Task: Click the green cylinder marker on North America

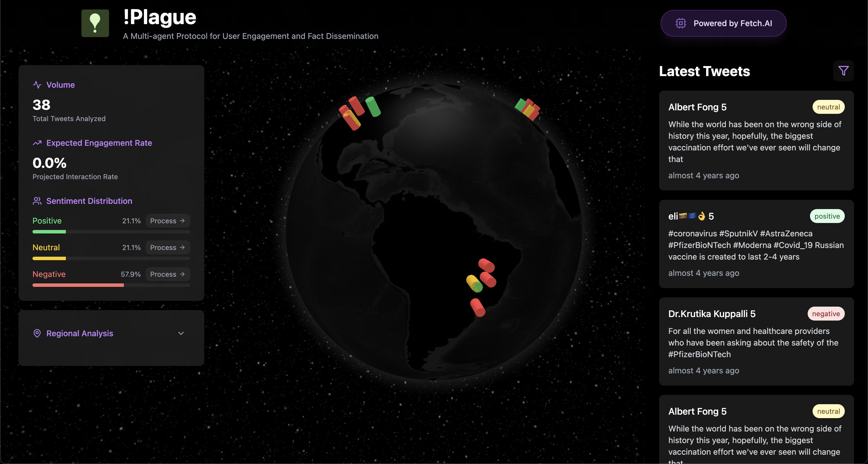Action: pos(373,107)
